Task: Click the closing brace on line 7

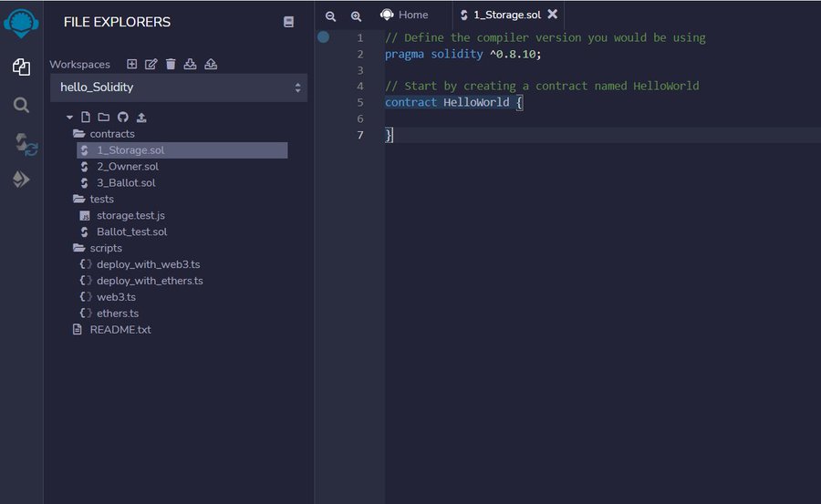Action: point(389,135)
